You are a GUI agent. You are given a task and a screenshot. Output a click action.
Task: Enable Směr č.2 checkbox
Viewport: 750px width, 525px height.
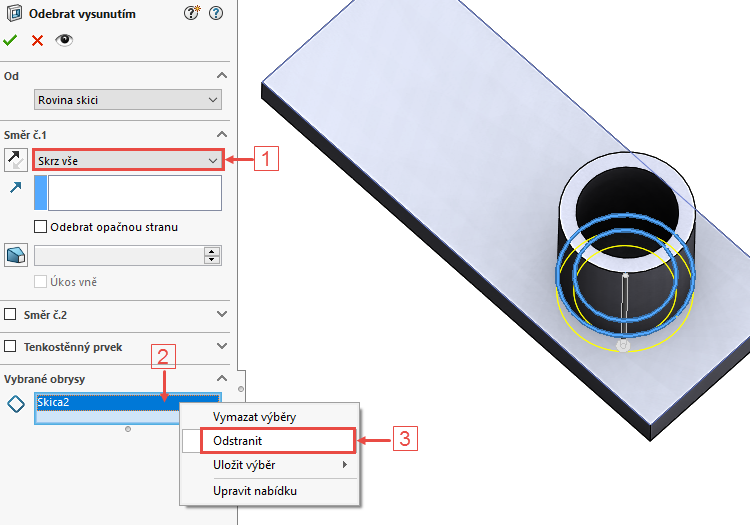coord(10,314)
